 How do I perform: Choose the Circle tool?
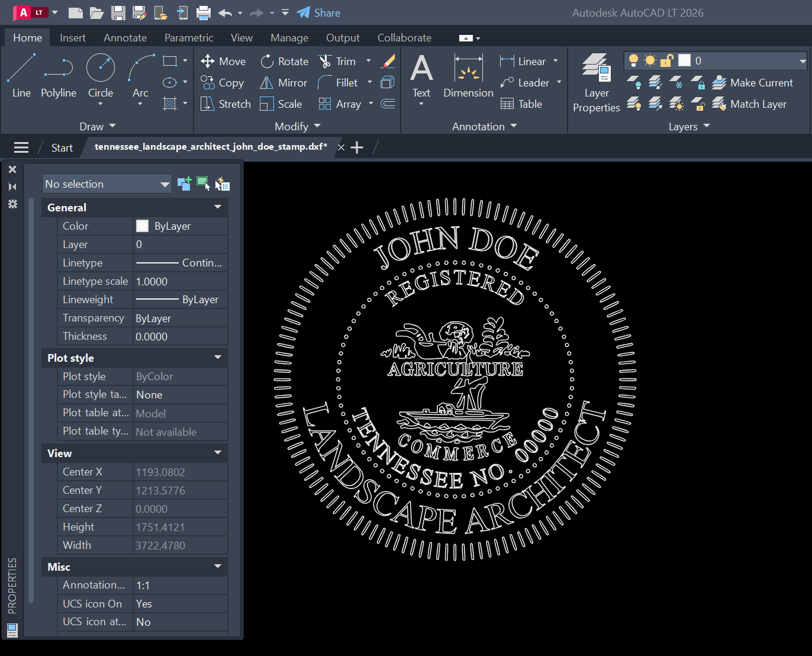coord(101,76)
